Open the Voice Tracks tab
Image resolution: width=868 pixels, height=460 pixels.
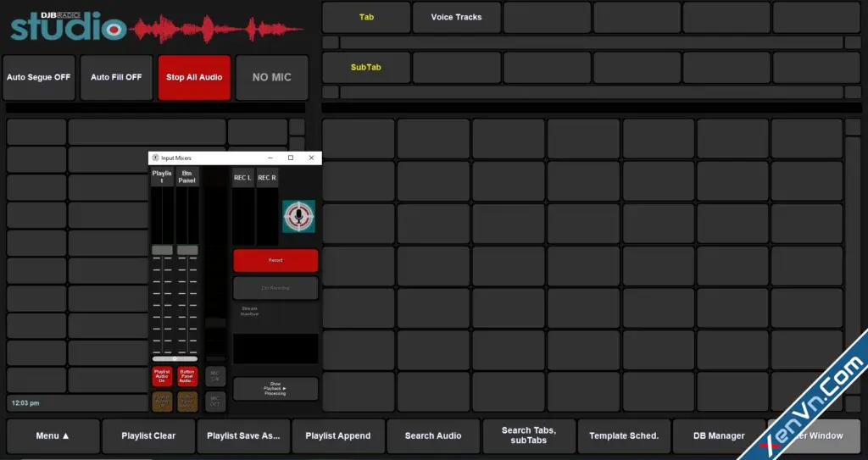[x=457, y=17]
